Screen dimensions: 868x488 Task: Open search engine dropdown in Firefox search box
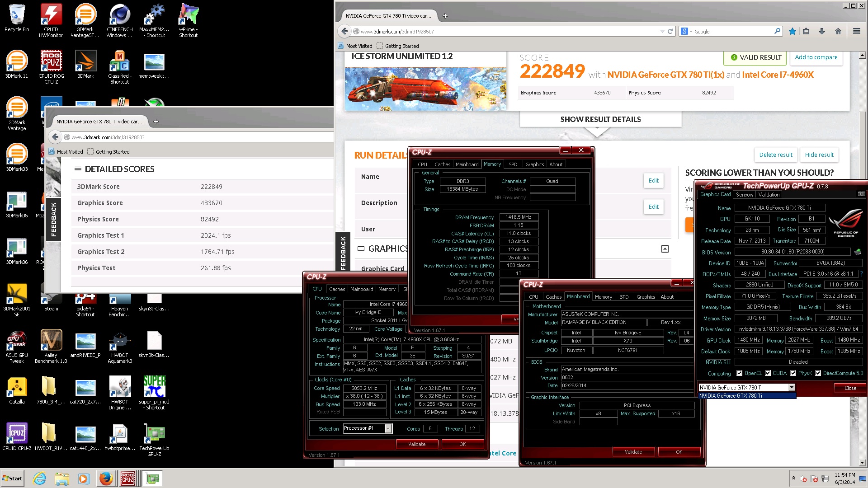(687, 31)
